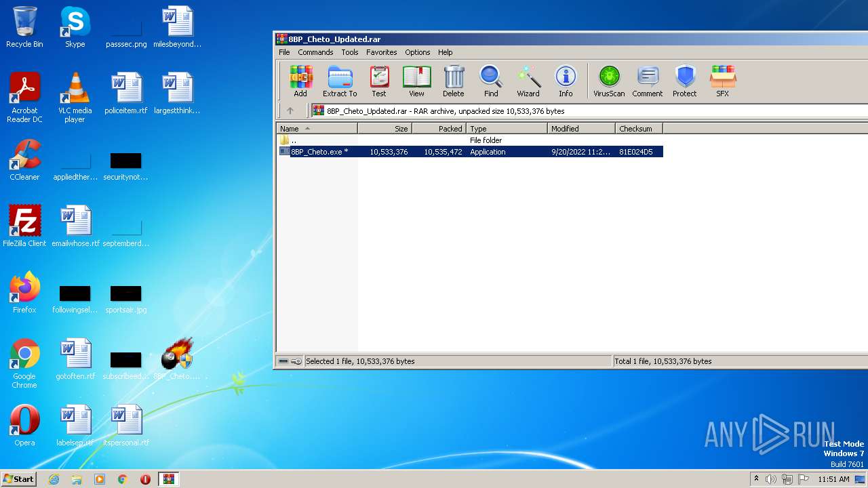Sort by the Type column header

point(507,128)
